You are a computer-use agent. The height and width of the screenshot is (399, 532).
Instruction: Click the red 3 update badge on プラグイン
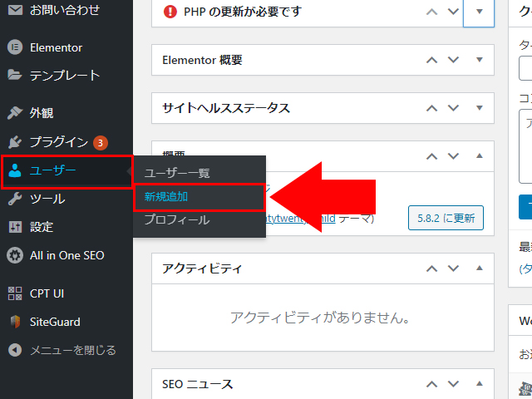[101, 143]
